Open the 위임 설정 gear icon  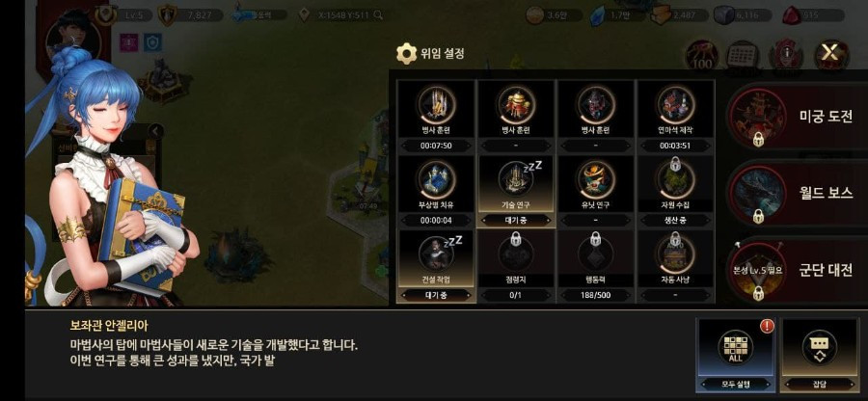406,54
